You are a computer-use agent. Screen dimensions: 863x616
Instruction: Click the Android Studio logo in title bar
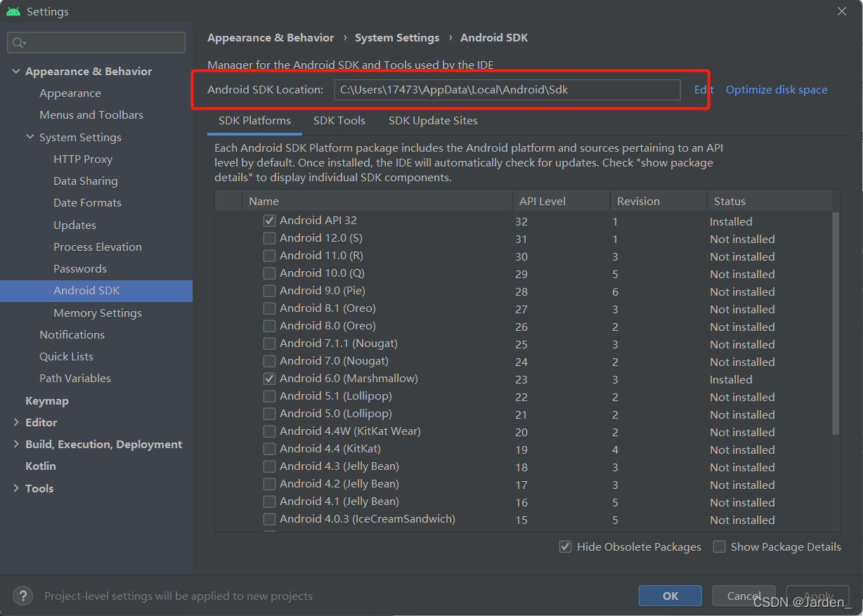(13, 12)
